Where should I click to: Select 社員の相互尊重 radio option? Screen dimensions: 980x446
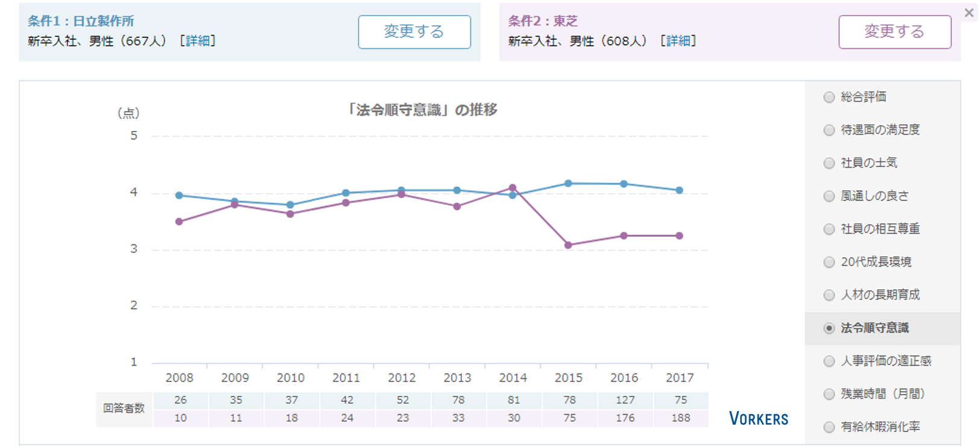[829, 229]
